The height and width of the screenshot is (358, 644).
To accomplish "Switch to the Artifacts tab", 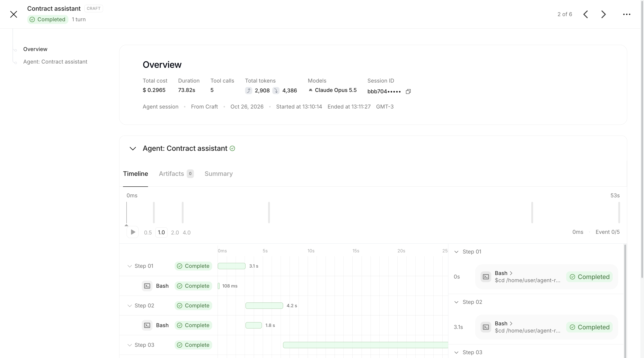I will (176, 174).
